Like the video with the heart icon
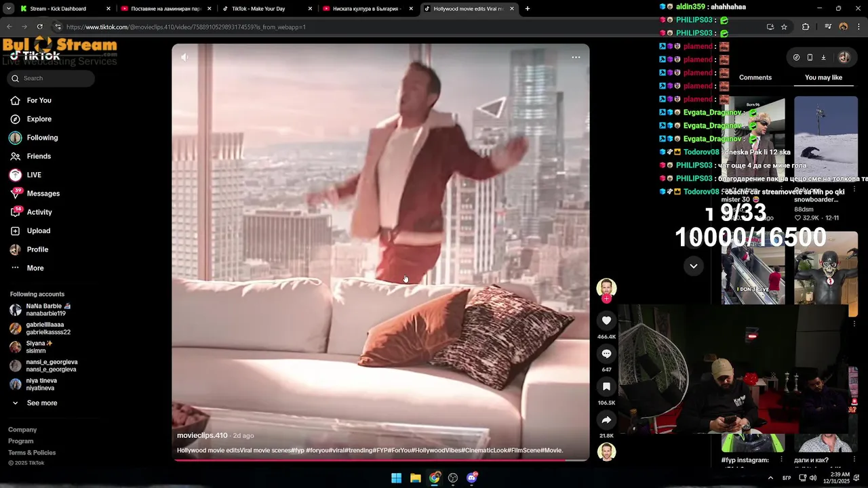This screenshot has width=868, height=488. point(606,321)
